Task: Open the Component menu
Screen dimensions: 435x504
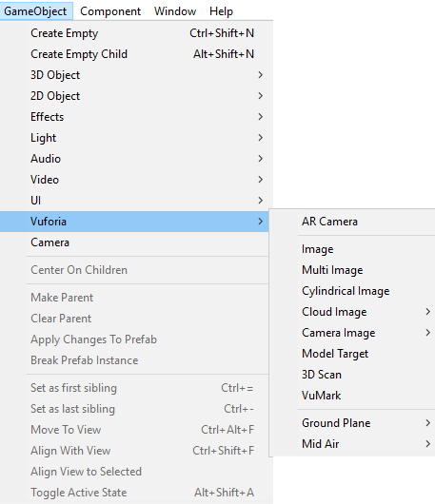Action: pyautogui.click(x=110, y=11)
